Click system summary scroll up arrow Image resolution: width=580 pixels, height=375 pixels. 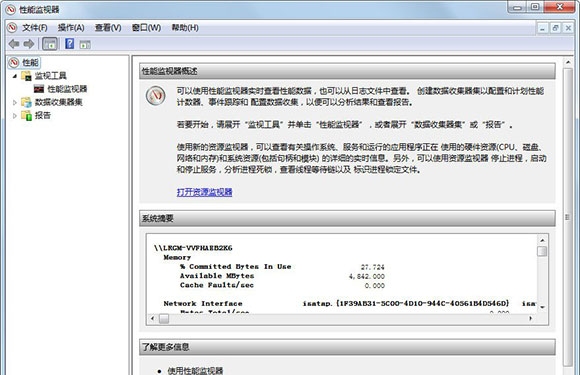(x=542, y=240)
